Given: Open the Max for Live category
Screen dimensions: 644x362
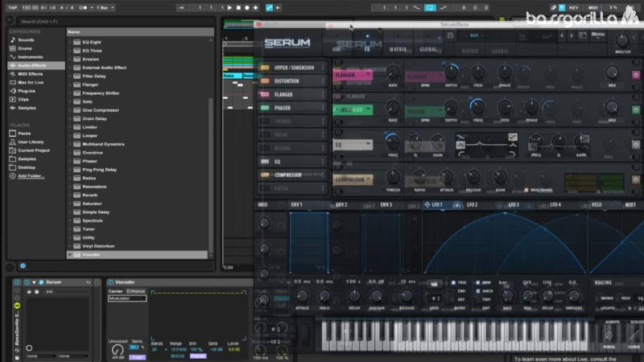Looking at the screenshot, I should pyautogui.click(x=31, y=83).
